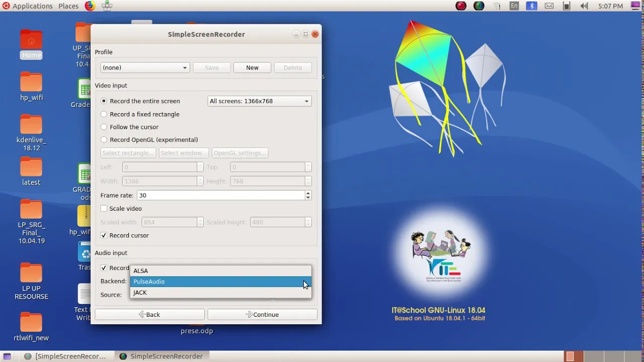
Task: Select the LP UP RESOURSE folder
Action: tap(31, 282)
